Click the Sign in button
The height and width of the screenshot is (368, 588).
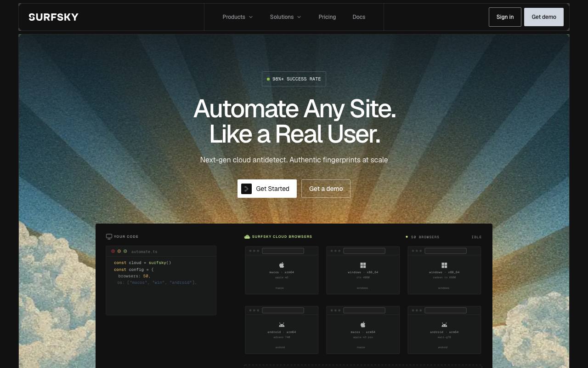(x=505, y=17)
